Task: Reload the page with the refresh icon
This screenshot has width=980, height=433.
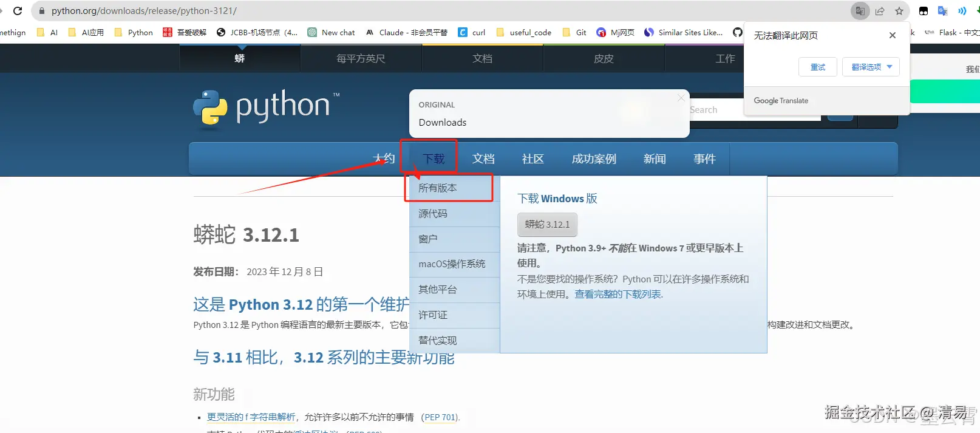Action: click(18, 11)
